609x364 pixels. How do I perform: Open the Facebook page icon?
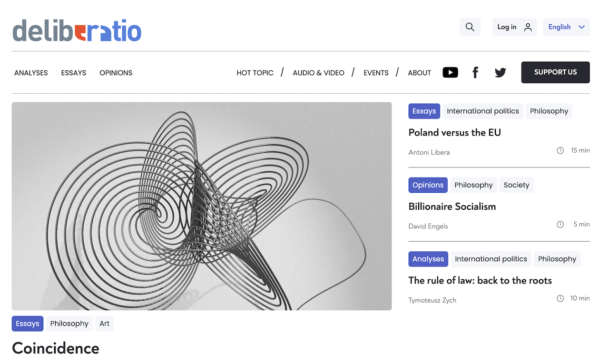tap(475, 72)
